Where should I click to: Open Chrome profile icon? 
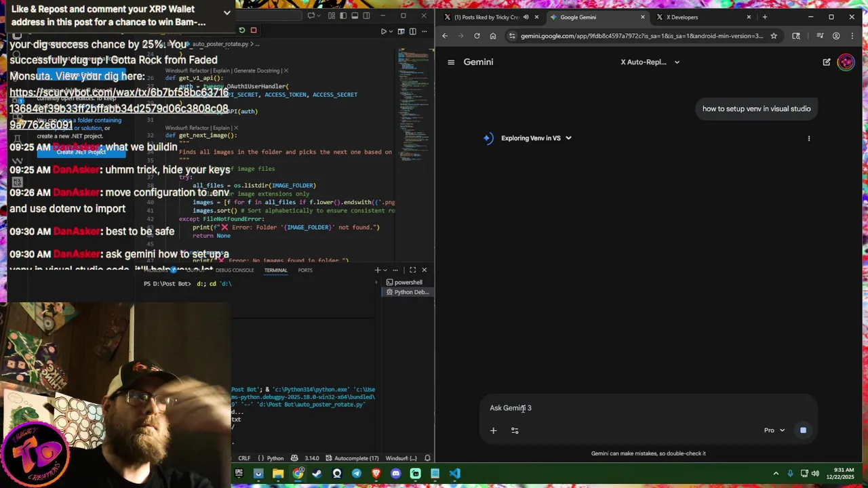[x=836, y=36]
